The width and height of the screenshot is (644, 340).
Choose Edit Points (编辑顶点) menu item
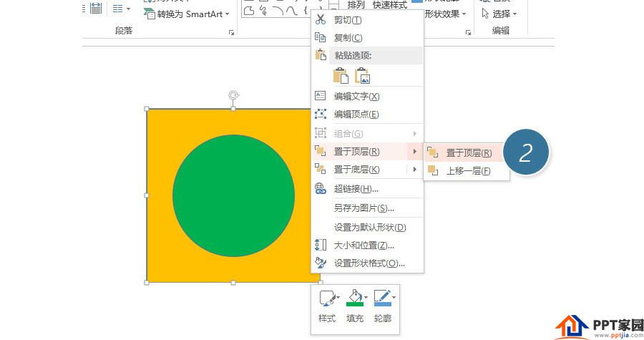coord(367,114)
